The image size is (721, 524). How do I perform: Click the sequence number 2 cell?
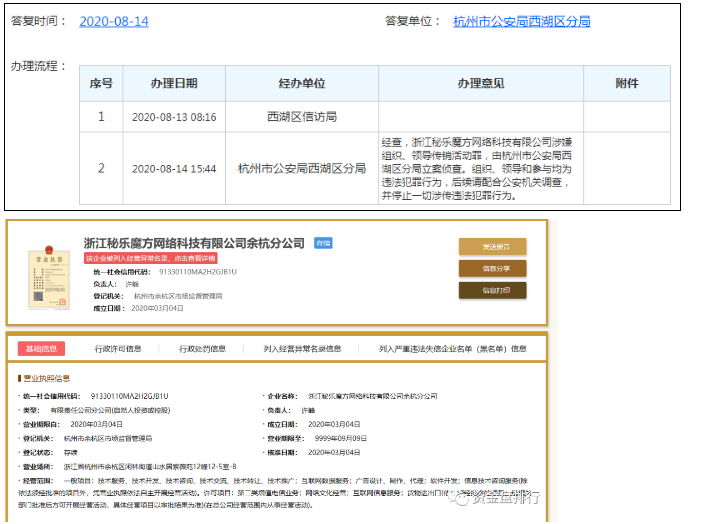[101, 169]
